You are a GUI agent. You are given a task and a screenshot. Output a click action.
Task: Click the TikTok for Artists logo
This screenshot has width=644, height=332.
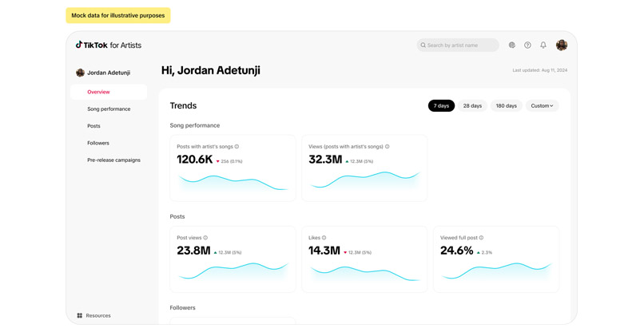[108, 45]
